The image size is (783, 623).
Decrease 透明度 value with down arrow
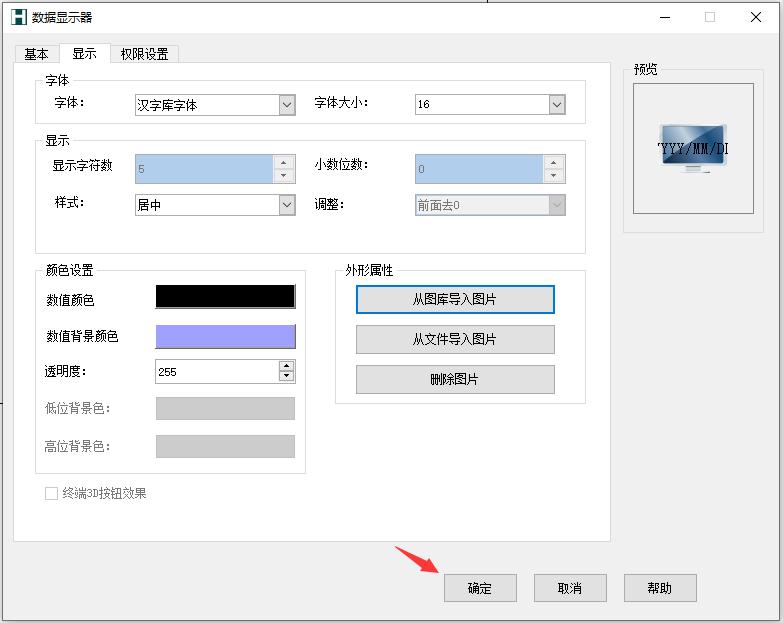[x=287, y=377]
